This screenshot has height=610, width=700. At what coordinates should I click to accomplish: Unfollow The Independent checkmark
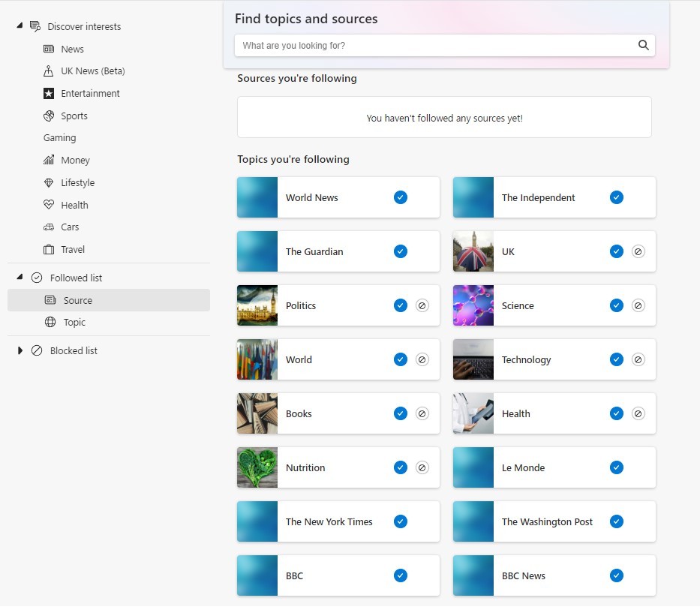[x=617, y=197]
